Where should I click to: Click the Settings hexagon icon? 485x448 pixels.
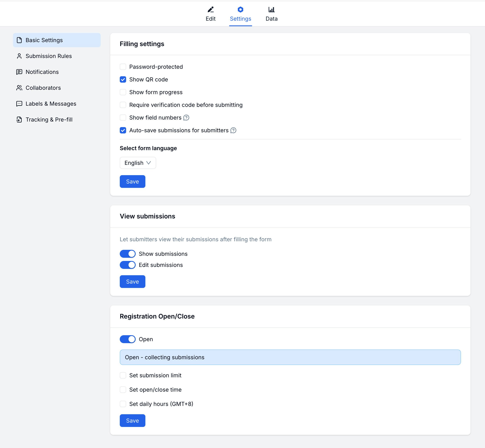240,10
